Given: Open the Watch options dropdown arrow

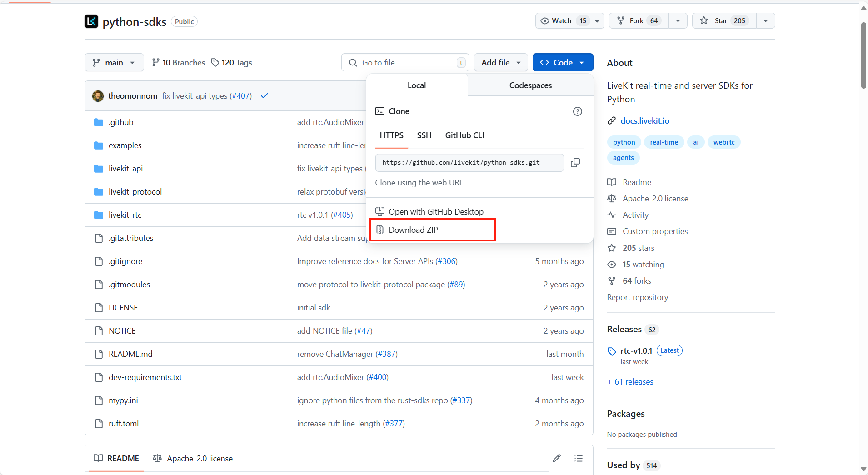Looking at the screenshot, I should tap(597, 21).
